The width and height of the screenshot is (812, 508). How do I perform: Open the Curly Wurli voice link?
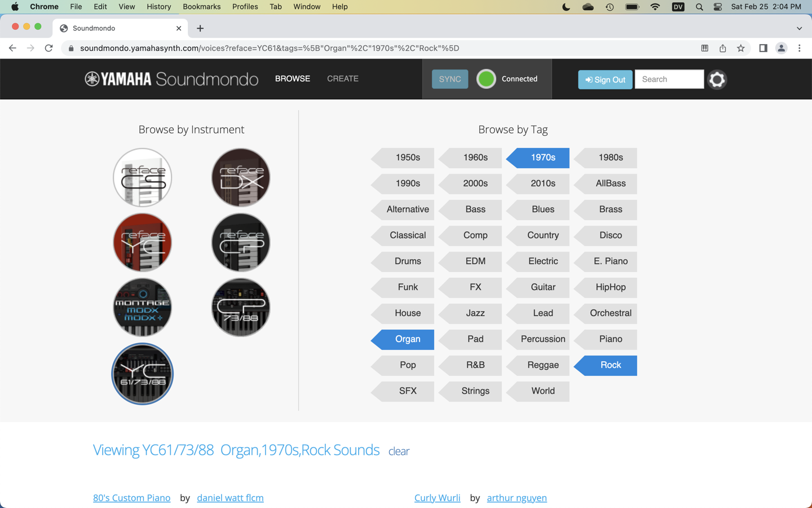[x=437, y=497]
